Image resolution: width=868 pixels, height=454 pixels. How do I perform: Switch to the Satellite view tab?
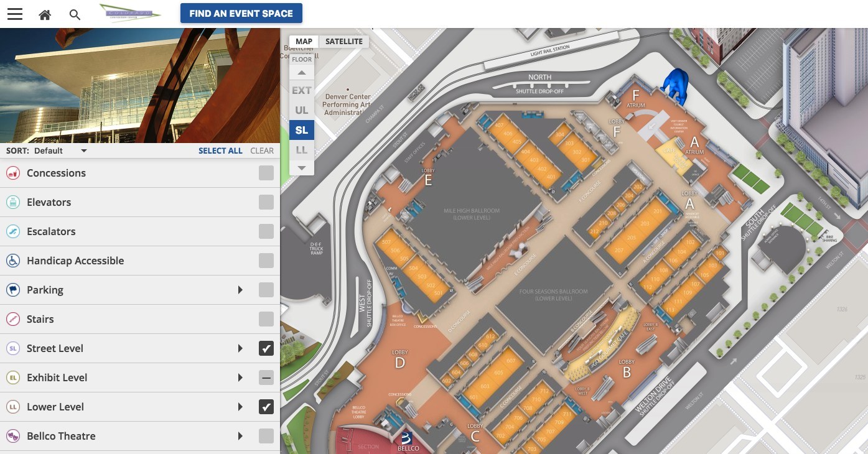click(x=343, y=41)
